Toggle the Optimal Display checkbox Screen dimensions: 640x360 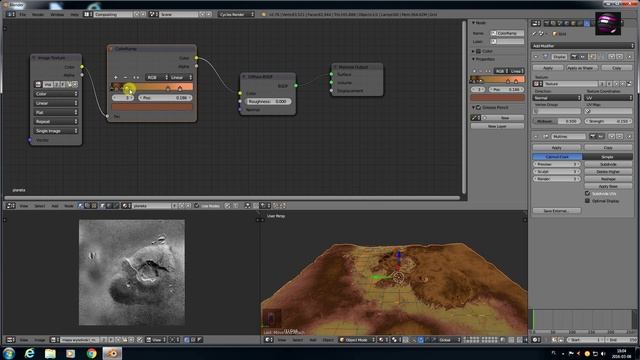tap(587, 201)
